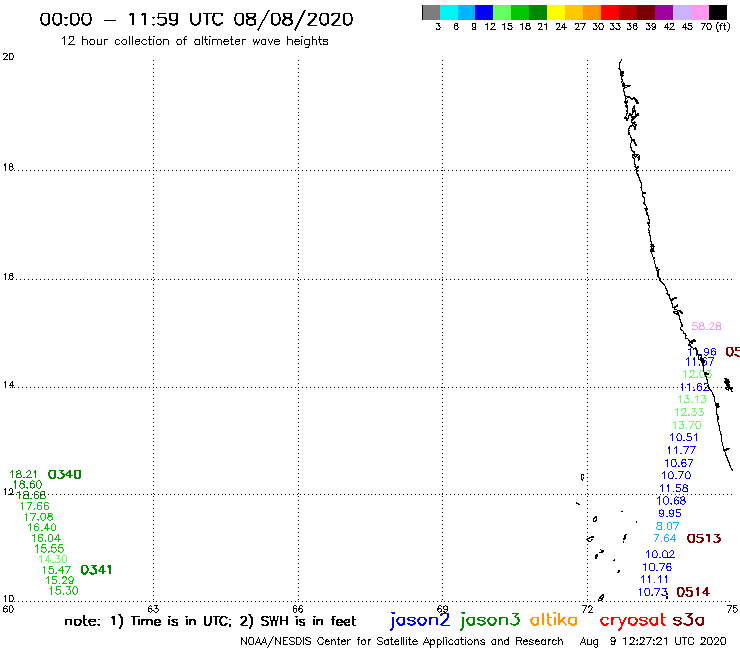Click the green wave height value 18.21
740x650 pixels.
(x=23, y=474)
